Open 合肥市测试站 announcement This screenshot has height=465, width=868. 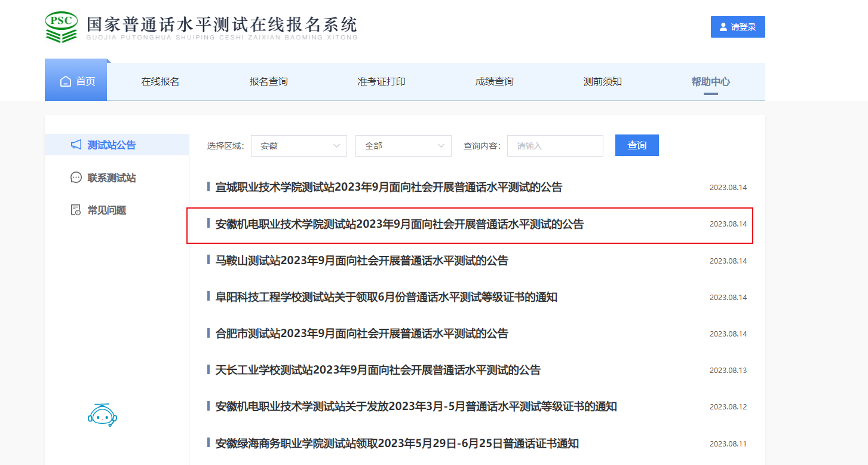pos(362,334)
